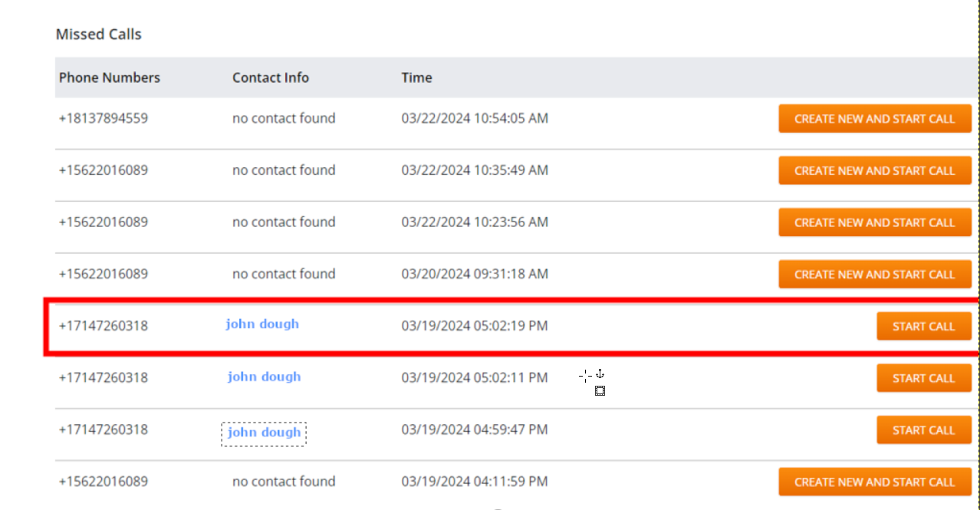The width and height of the screenshot is (980, 510).
Task: Click "no contact found" in the 04:11:59 PM row
Action: [284, 482]
